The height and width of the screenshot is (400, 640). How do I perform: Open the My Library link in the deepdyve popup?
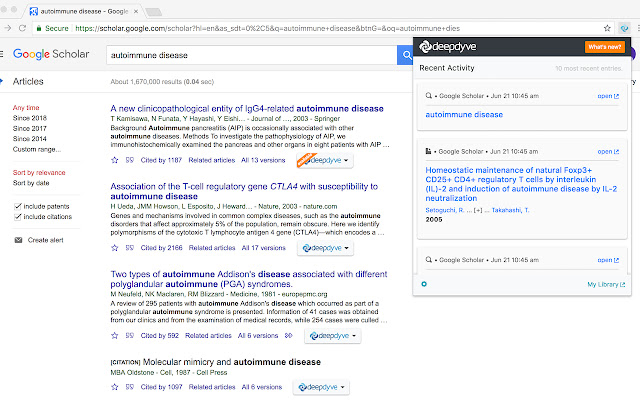(606, 284)
